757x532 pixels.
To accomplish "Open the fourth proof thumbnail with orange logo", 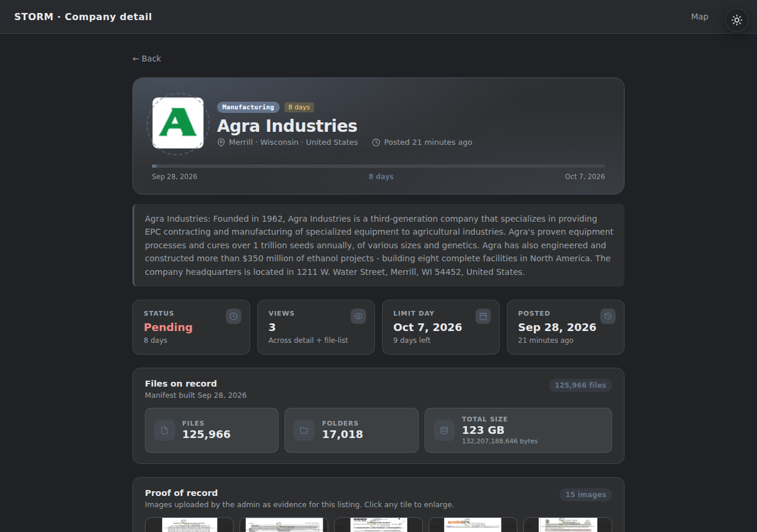I will [x=473, y=525].
